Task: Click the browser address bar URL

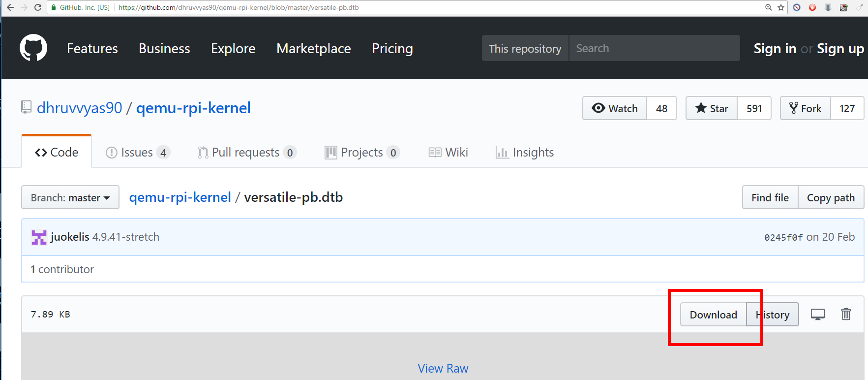Action: point(239,7)
